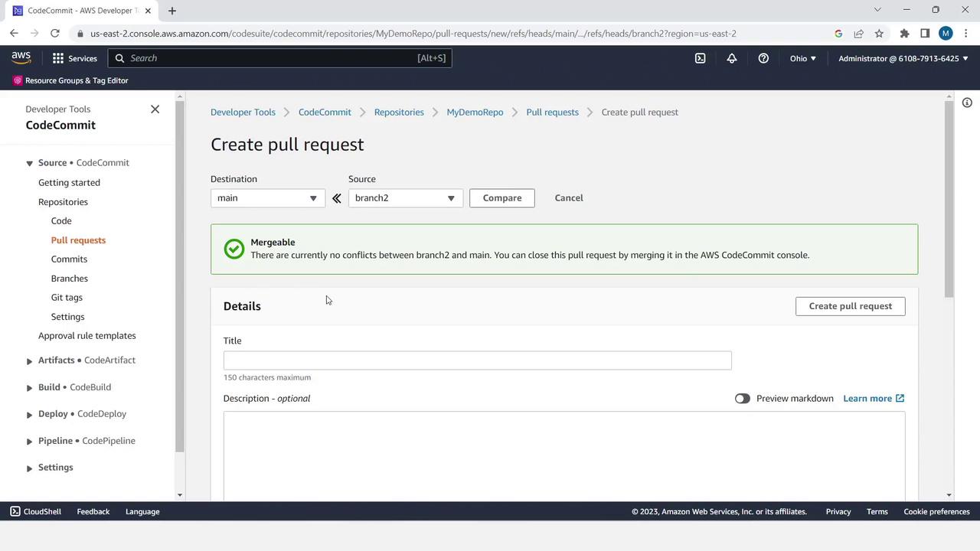Image resolution: width=980 pixels, height=551 pixels.
Task: Follow the Pull requests breadcrumb link
Action: (x=552, y=112)
